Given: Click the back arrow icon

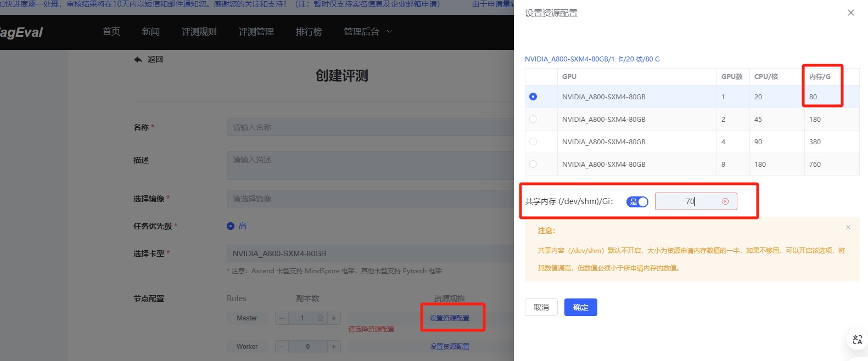Looking at the screenshot, I should point(138,59).
